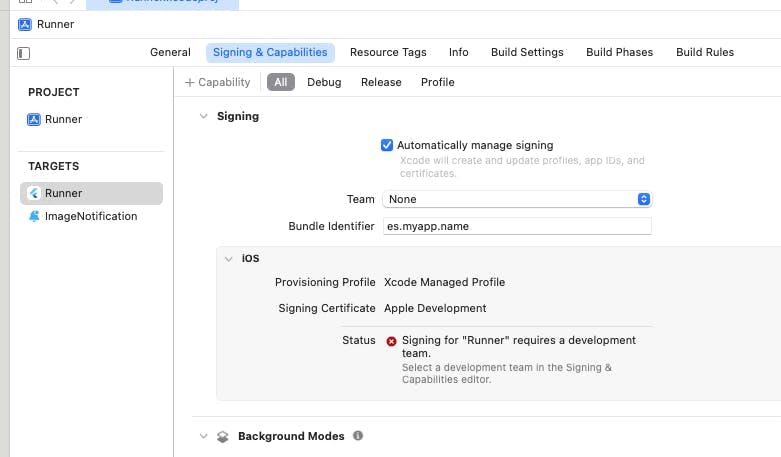
Task: Switch to the Build Settings tab
Action: [x=527, y=52]
